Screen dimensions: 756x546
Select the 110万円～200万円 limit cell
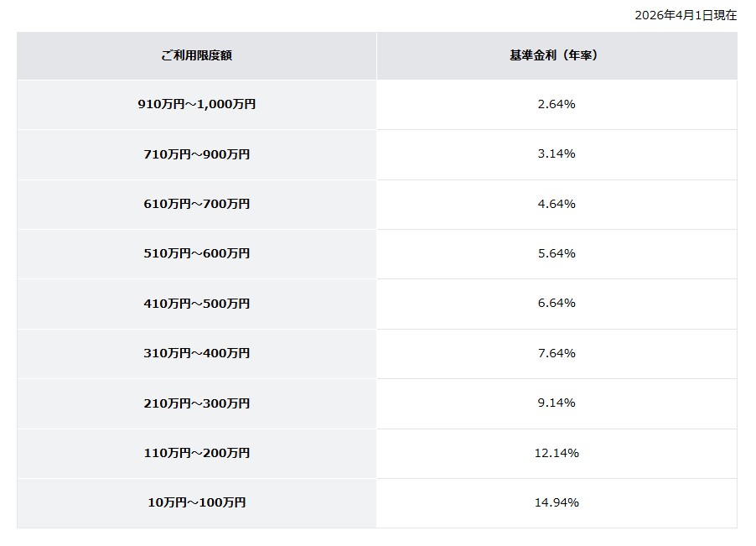(x=196, y=453)
